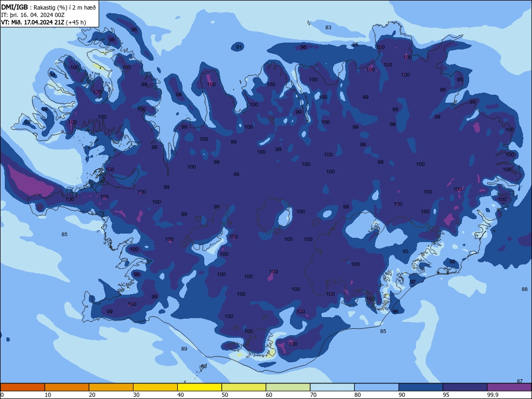This screenshot has width=532, height=399.
Task: Click the VT Mið. 17.04.2024 21Z line
Action: coord(44,22)
